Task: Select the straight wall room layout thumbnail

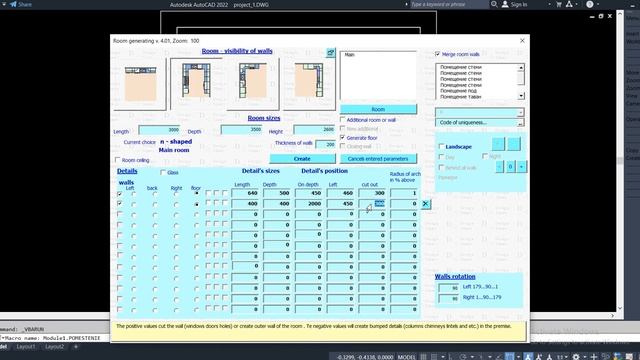Action: click(140, 84)
